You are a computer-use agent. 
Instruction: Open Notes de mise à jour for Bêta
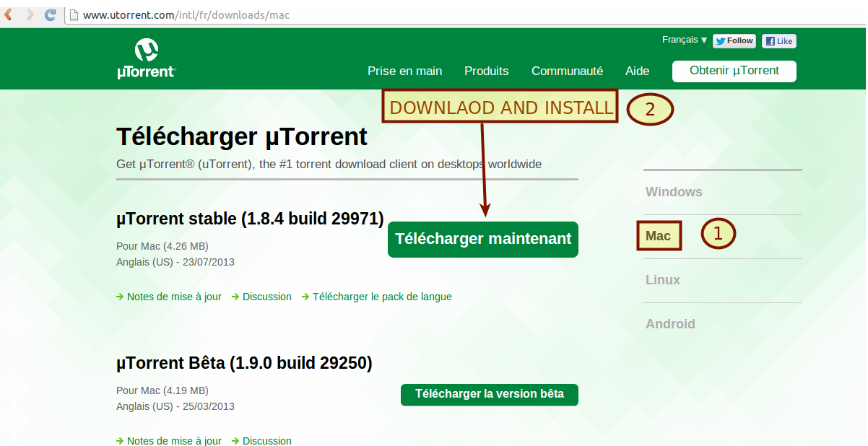169,440
